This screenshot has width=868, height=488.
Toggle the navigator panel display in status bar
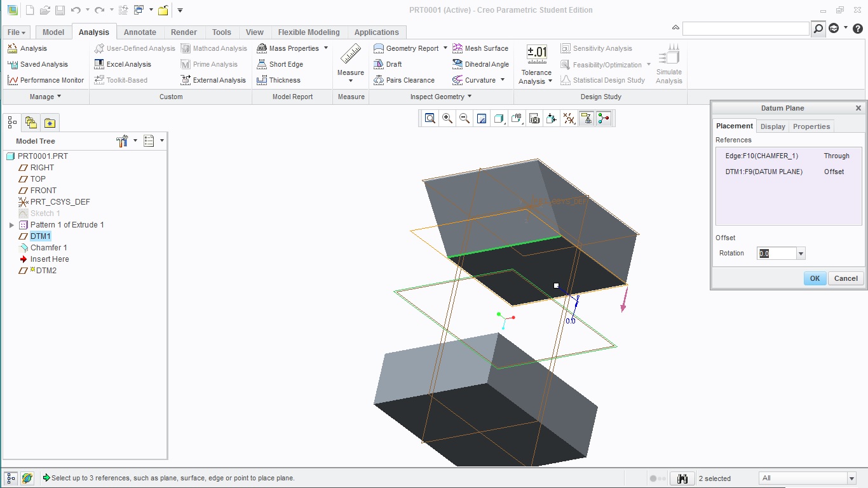pyautogui.click(x=11, y=478)
